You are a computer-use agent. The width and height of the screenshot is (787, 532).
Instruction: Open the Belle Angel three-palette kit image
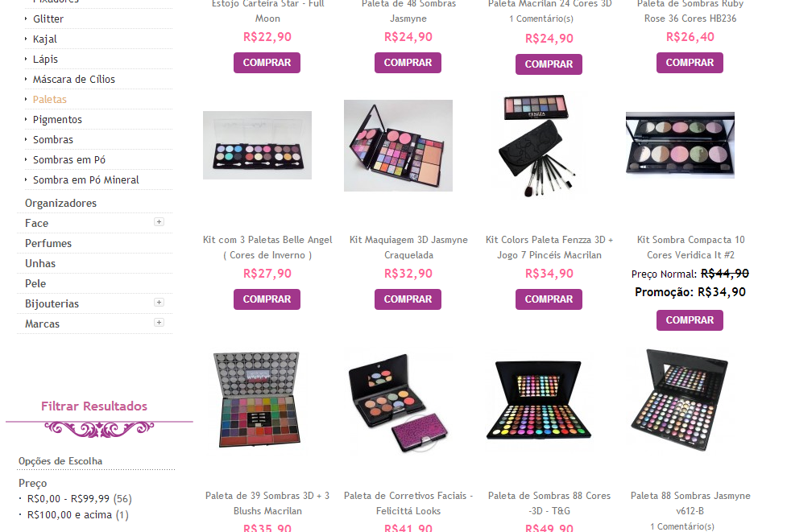point(258,146)
